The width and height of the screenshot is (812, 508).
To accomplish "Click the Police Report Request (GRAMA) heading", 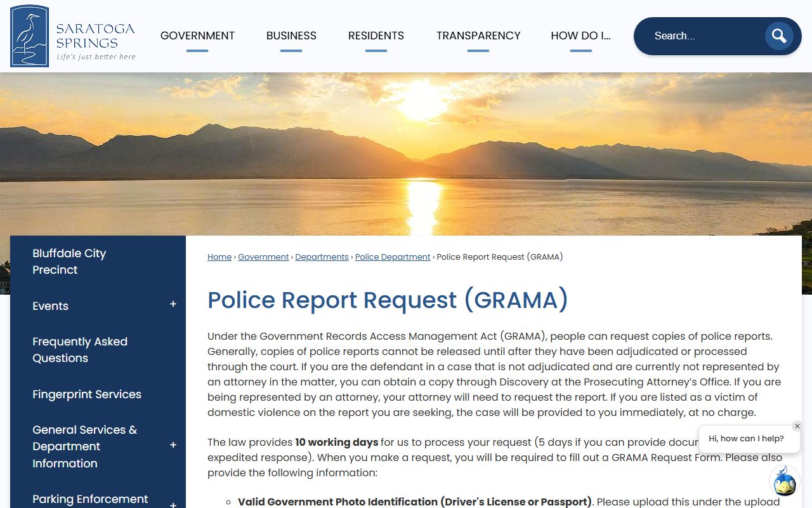I will click(388, 300).
